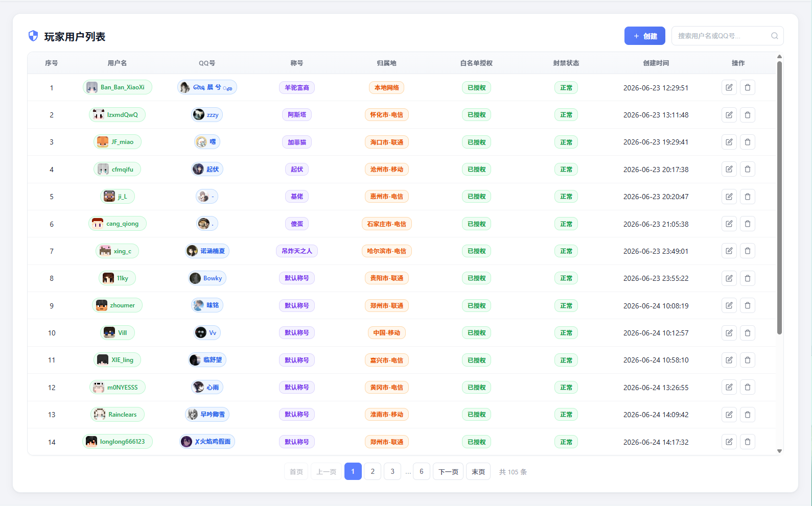
Task: Trash the xing_c row
Action: pyautogui.click(x=748, y=251)
